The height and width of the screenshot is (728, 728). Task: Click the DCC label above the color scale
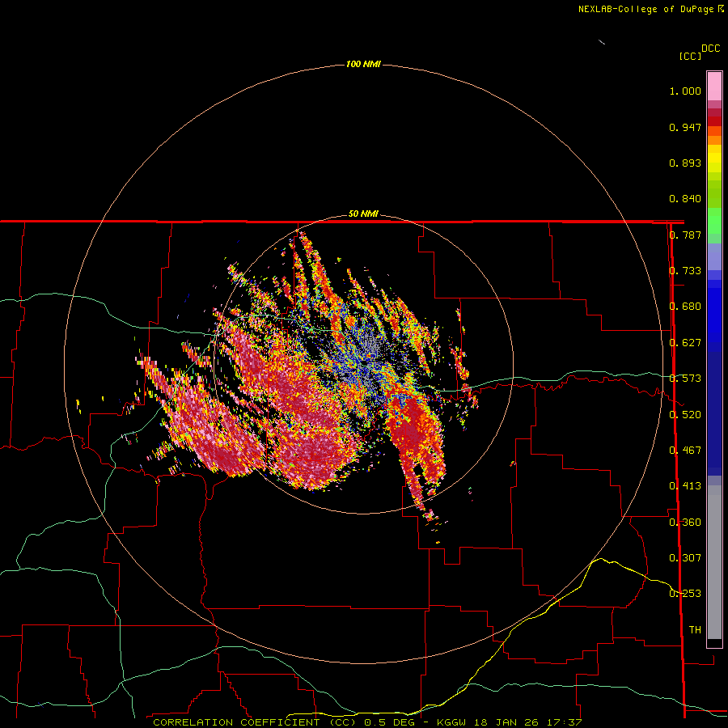coord(711,49)
